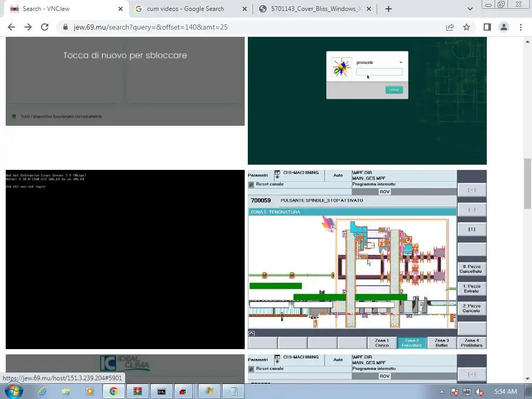
Task: Open the colorful blocks taskbar application
Action: click(183, 392)
